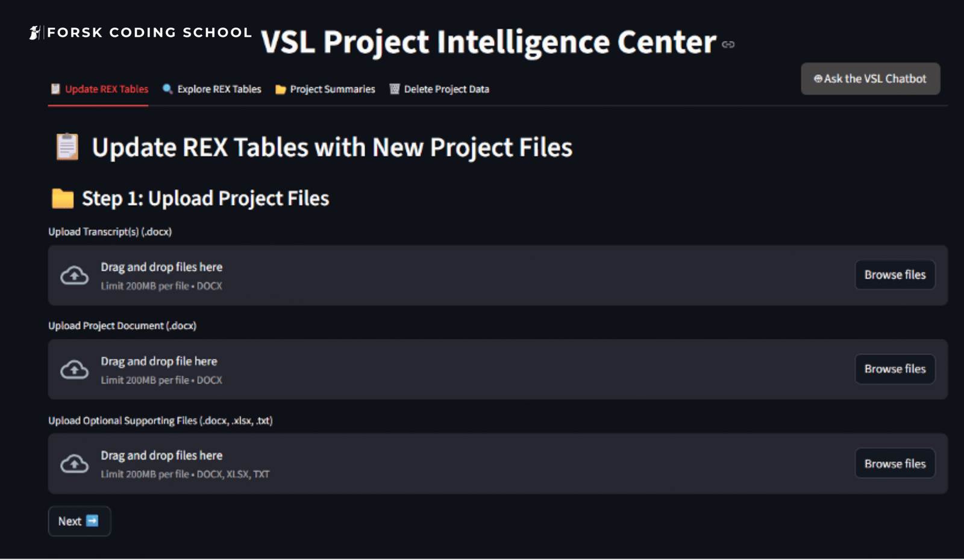This screenshot has height=560, width=964.
Task: Click the blue arrow icon on Next button
Action: coord(92,521)
